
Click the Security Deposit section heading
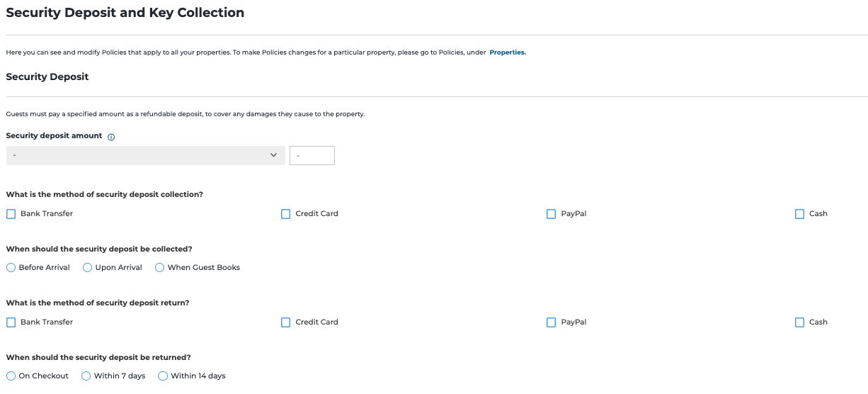pos(47,77)
